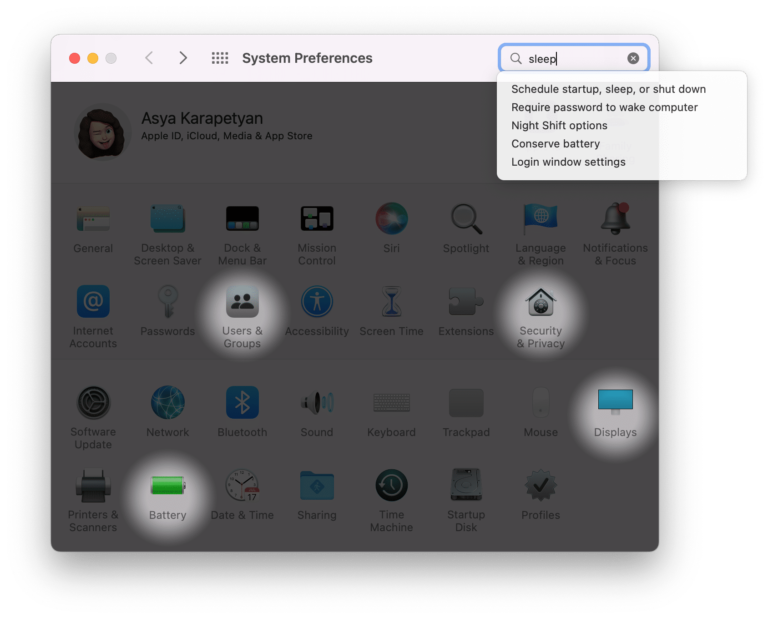Open the Accessibility preferences icon
This screenshot has width=768, height=619.
(317, 303)
